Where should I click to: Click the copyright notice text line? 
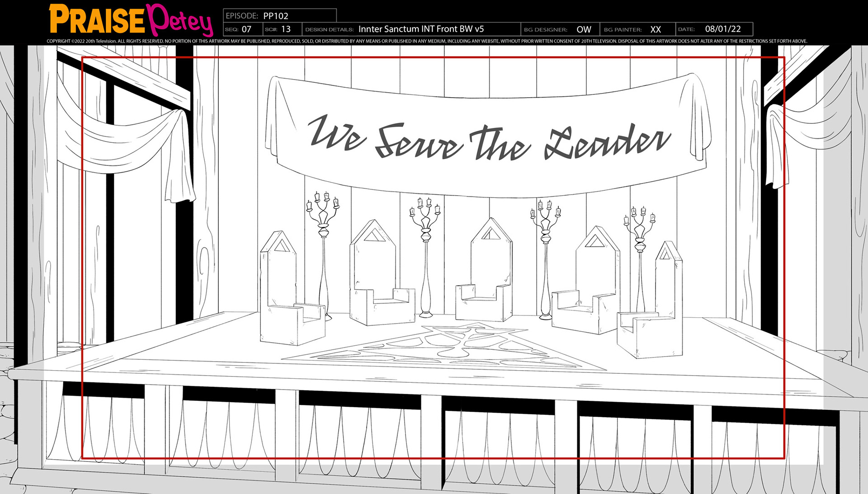point(426,41)
